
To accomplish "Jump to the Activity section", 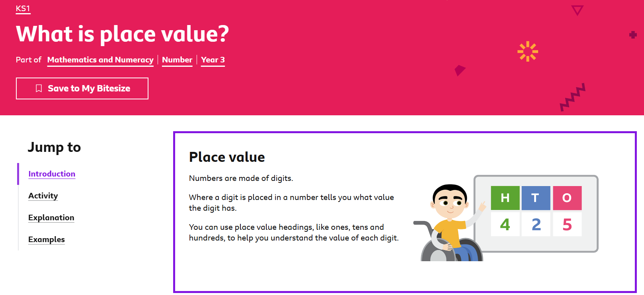I will [x=43, y=196].
